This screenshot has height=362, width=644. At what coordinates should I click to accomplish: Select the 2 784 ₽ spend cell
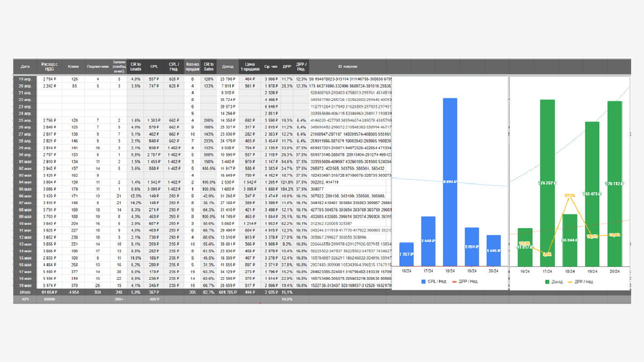click(x=50, y=79)
